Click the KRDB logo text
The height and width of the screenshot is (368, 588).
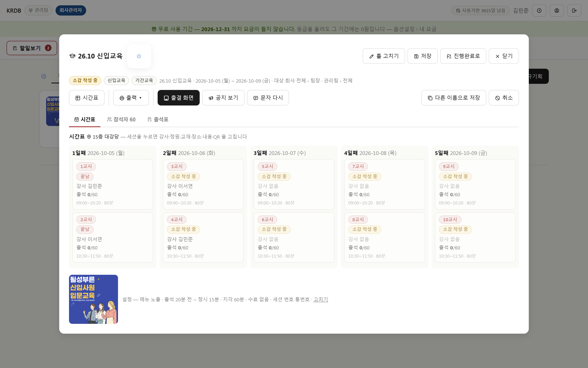[x=14, y=11]
